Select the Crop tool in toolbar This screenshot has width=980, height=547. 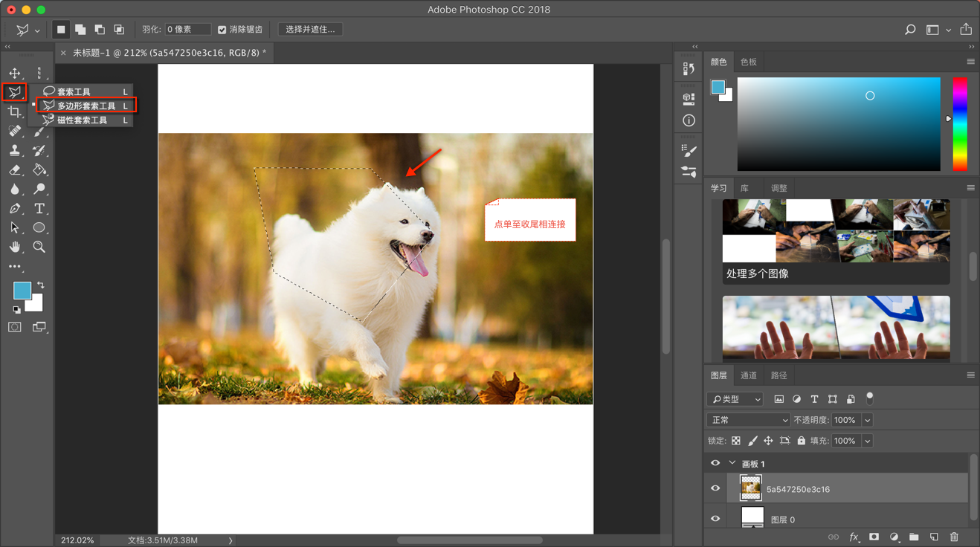[x=15, y=111]
